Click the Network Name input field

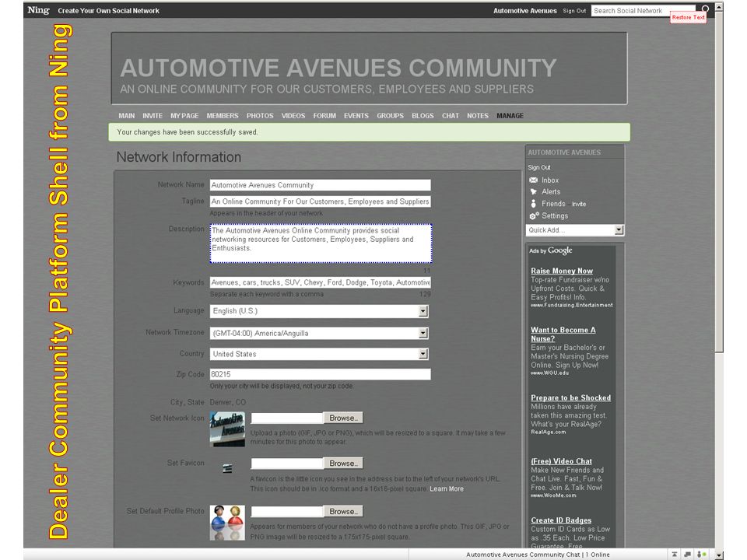click(320, 185)
